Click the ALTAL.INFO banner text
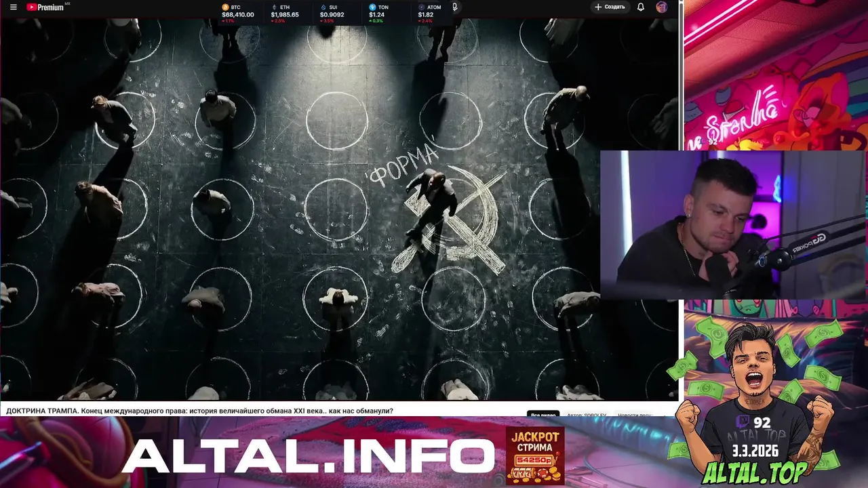The height and width of the screenshot is (488, 868). click(x=308, y=456)
